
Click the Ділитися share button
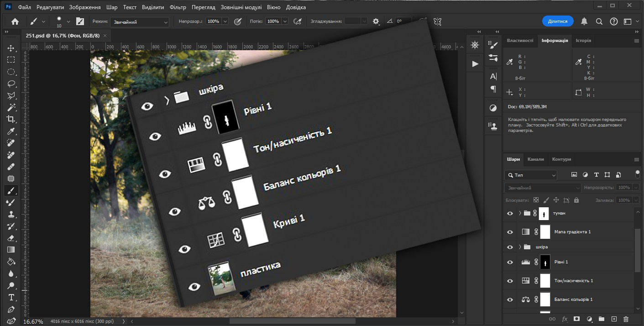point(558,21)
